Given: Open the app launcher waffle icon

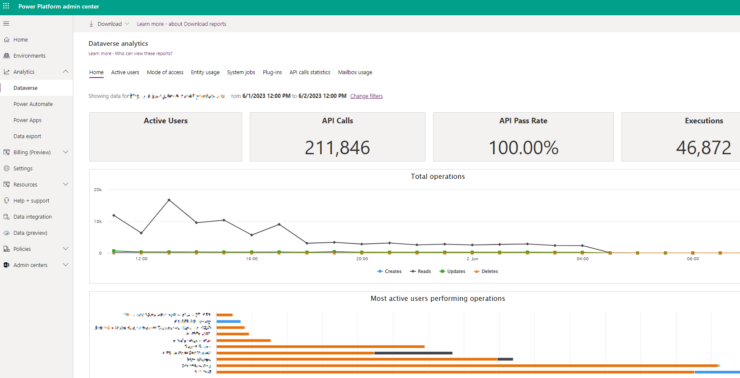Looking at the screenshot, I should 6,6.
